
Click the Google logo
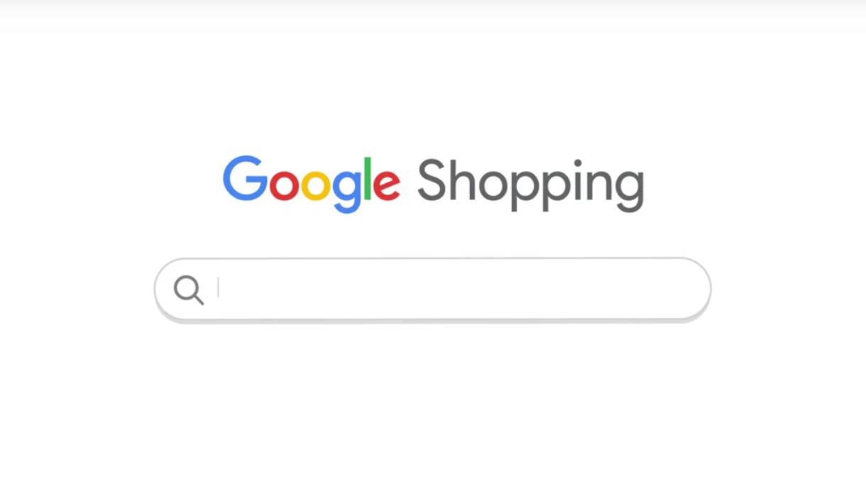[312, 183]
